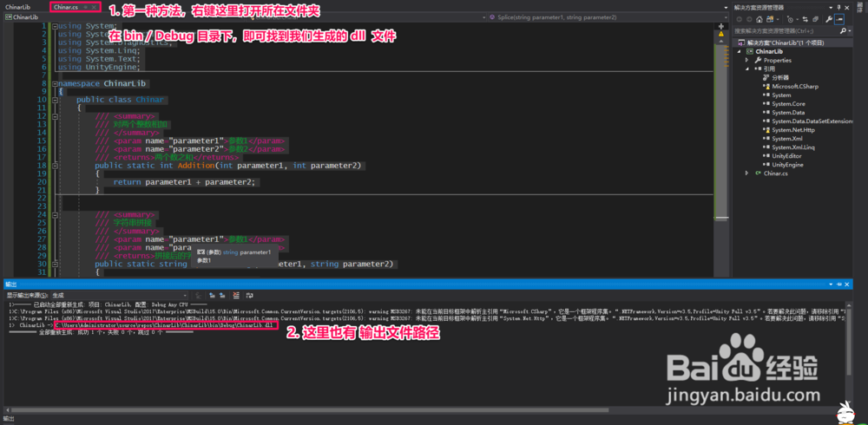Viewport: 868px width, 425px height.
Task: Close the Chinar.cs tab
Action: pyautogui.click(x=95, y=8)
